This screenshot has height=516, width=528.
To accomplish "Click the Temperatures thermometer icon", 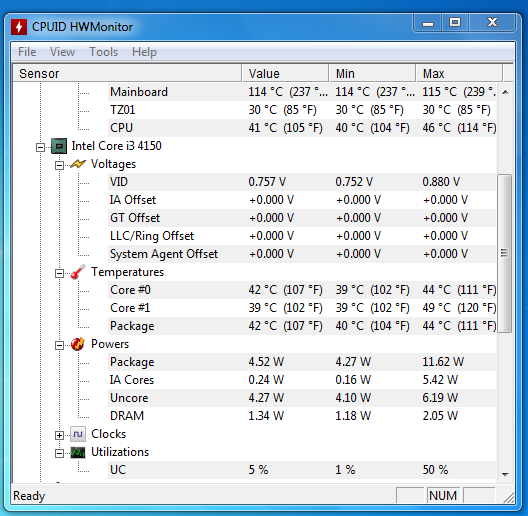I will click(x=78, y=272).
